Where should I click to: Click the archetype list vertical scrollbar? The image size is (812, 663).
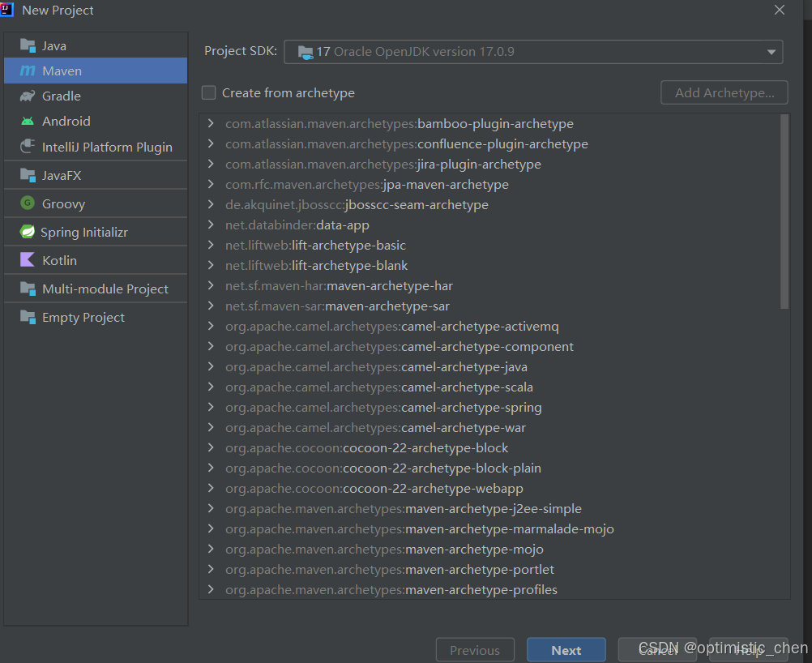click(x=784, y=212)
